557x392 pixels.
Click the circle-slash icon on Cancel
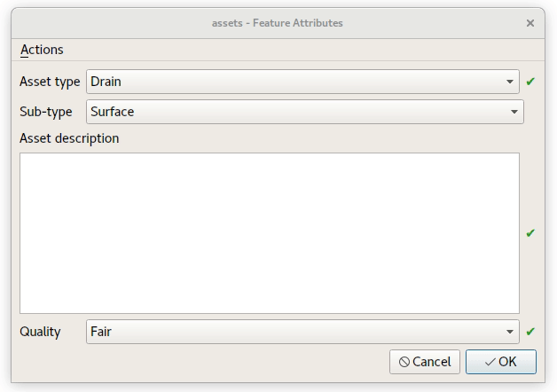coord(404,362)
